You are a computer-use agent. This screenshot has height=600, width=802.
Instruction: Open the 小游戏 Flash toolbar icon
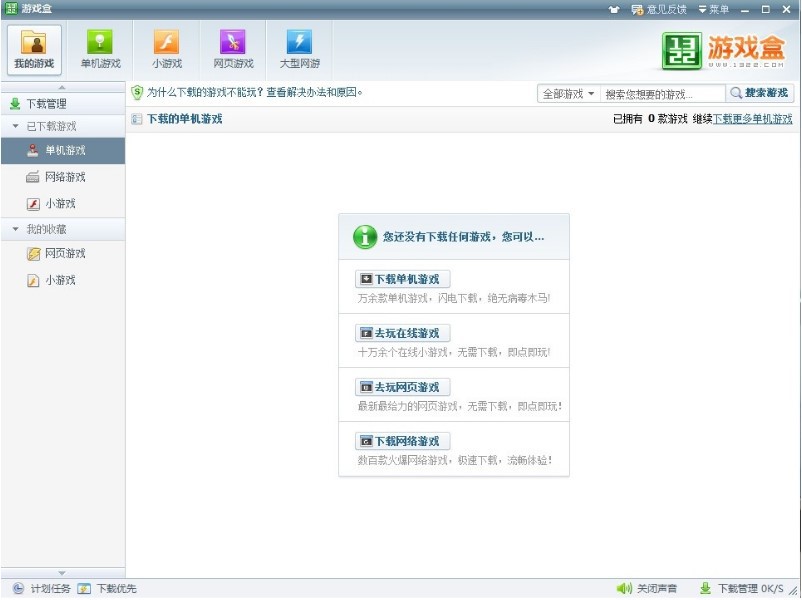click(167, 49)
